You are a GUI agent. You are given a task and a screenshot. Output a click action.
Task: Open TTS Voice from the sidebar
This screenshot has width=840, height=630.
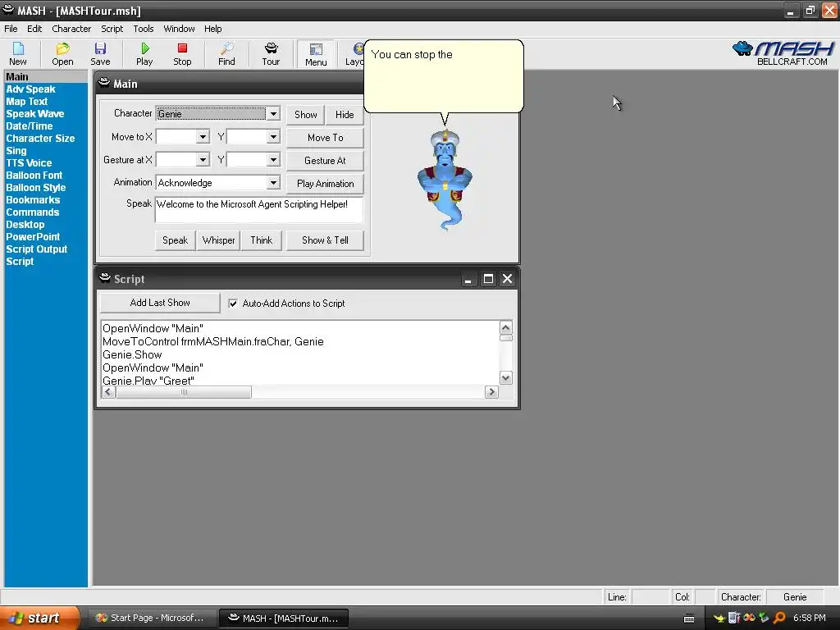click(x=29, y=163)
